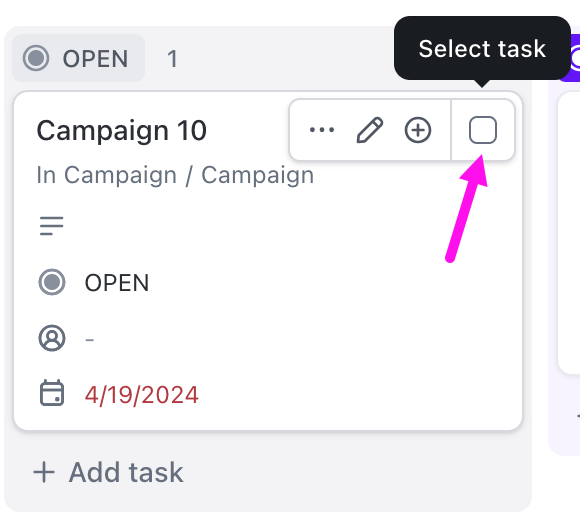
Task: Click the plus icon next to Add task
Action: click(x=44, y=472)
